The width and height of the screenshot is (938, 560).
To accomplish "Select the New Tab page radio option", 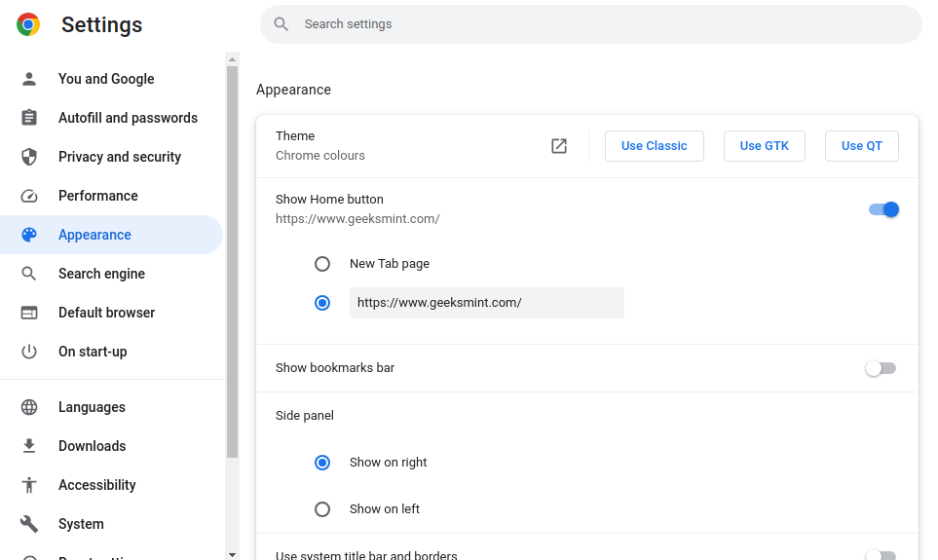I will [x=322, y=264].
